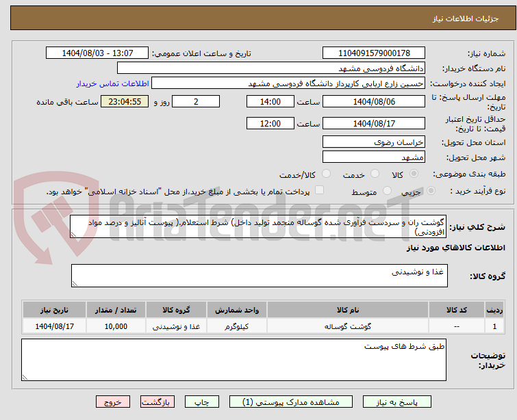Click the کیلوگرم unit cell
This screenshot has height=420, width=517.
237,326
